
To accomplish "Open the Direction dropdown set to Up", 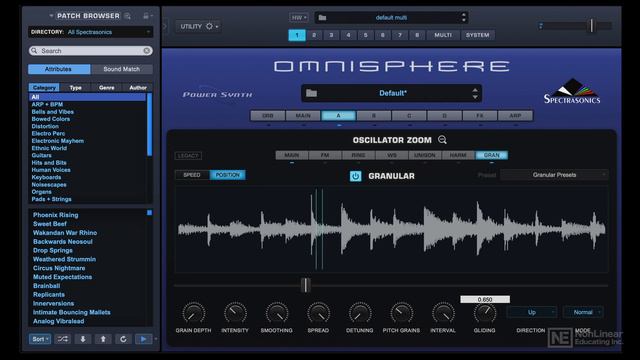I will pyautogui.click(x=531, y=312).
